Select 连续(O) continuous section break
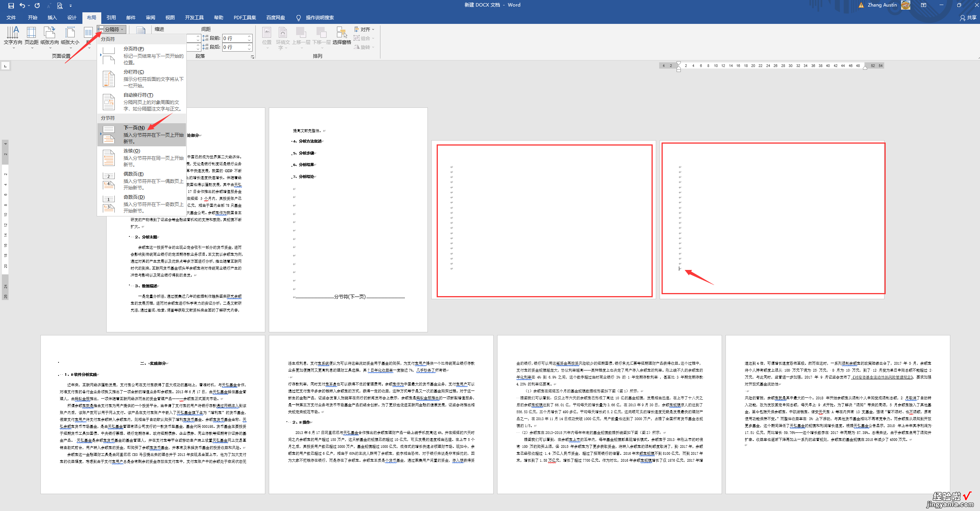980x511 pixels. (x=142, y=157)
